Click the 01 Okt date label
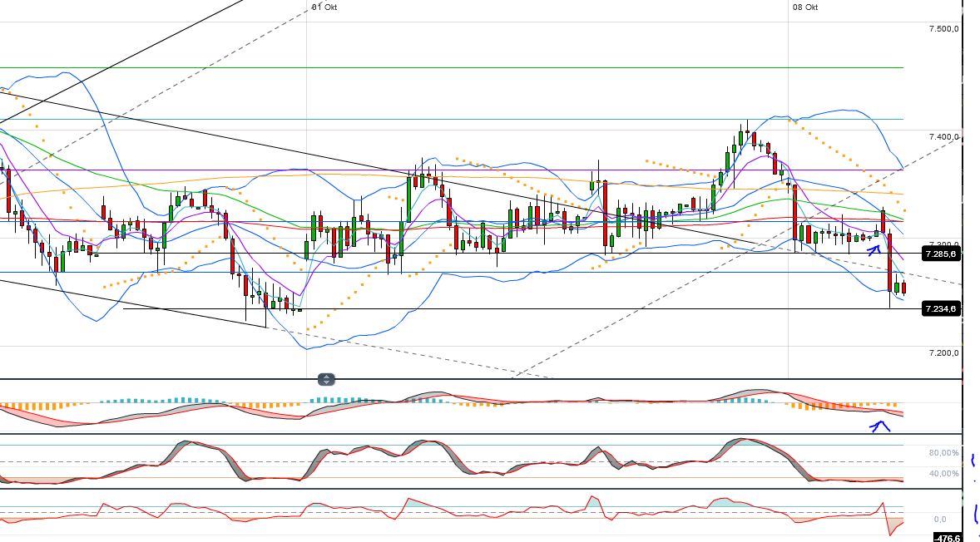 [324, 7]
